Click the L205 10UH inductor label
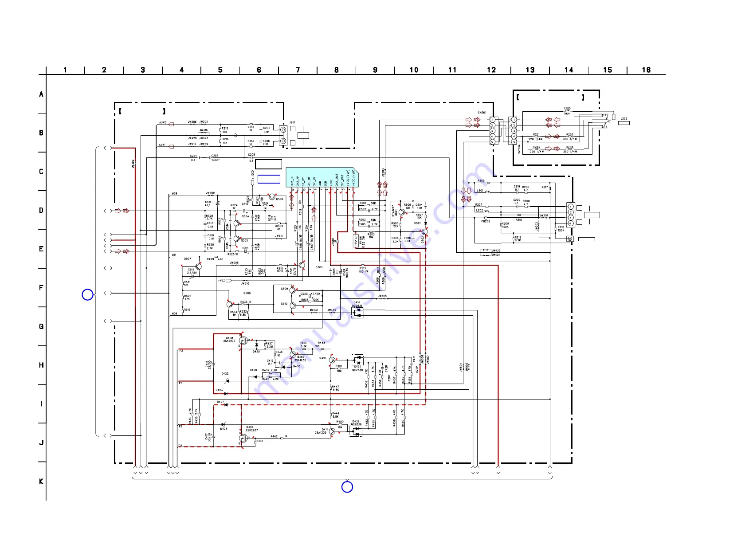 coord(567,111)
